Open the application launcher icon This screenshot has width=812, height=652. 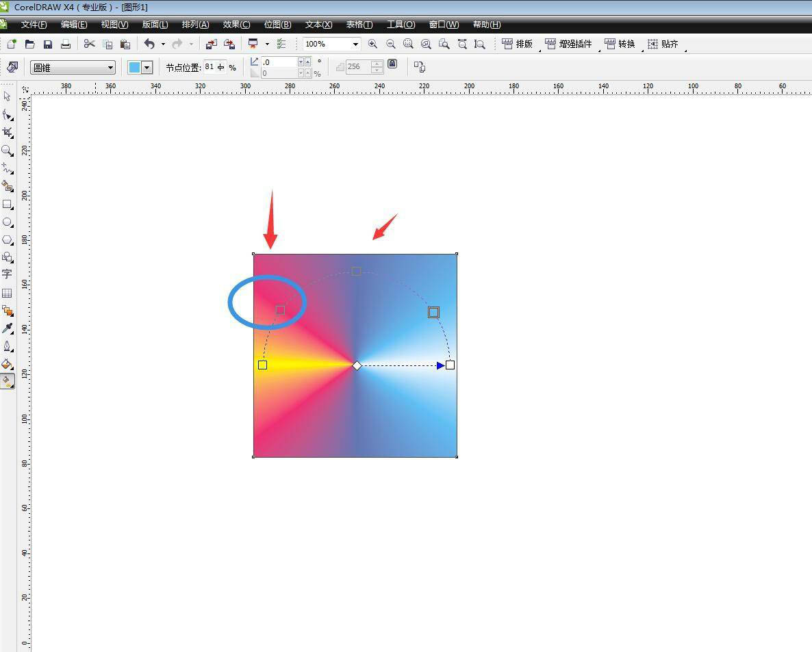pyautogui.click(x=253, y=44)
